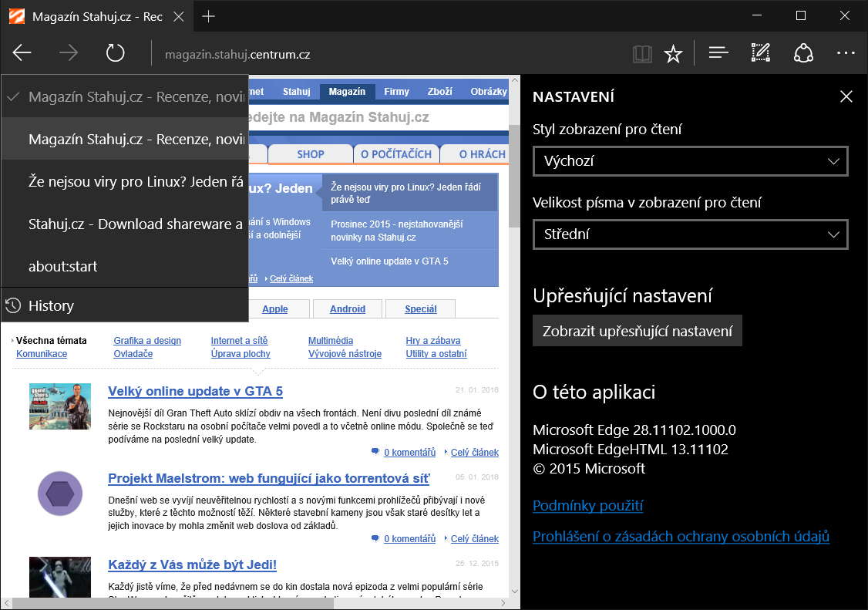
Task: Click Zobrazit upřesňující nastavení button
Action: coord(638,331)
